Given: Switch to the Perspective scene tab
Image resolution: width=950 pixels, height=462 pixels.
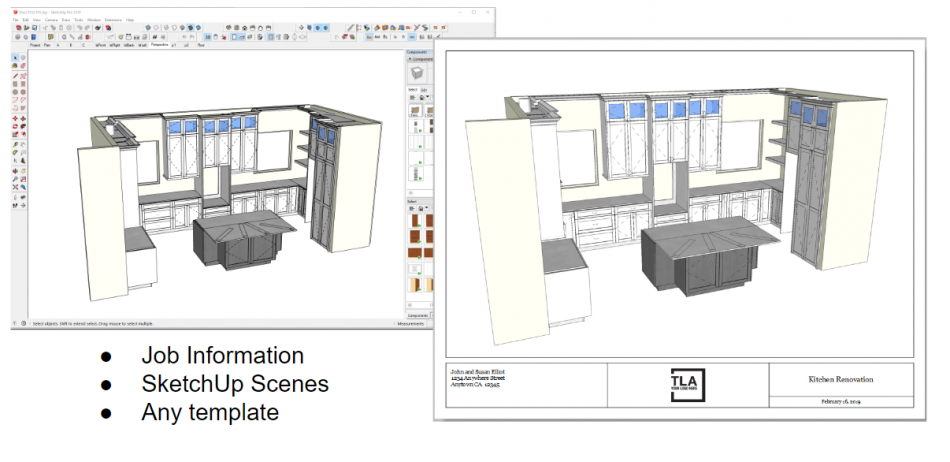Looking at the screenshot, I should pyautogui.click(x=158, y=46).
